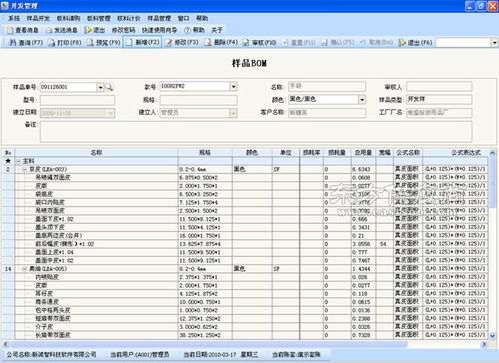The width and height of the screenshot is (499, 363).
Task: Collapse the 京皮(LEA-003) tree node
Action: 25,169
